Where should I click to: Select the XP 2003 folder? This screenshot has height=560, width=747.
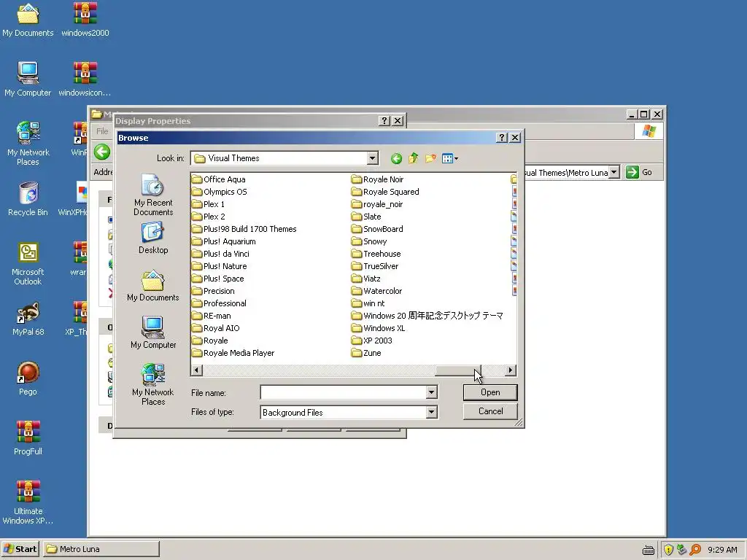tap(371, 341)
